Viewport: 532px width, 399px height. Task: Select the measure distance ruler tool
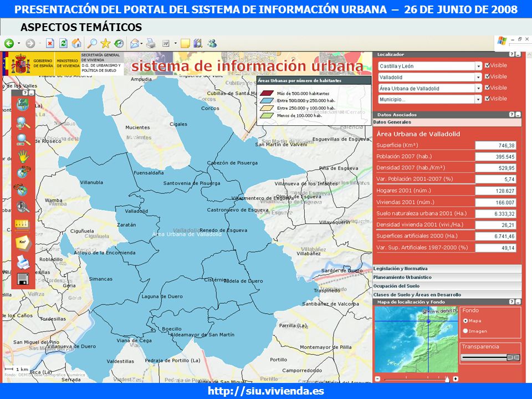23,226
